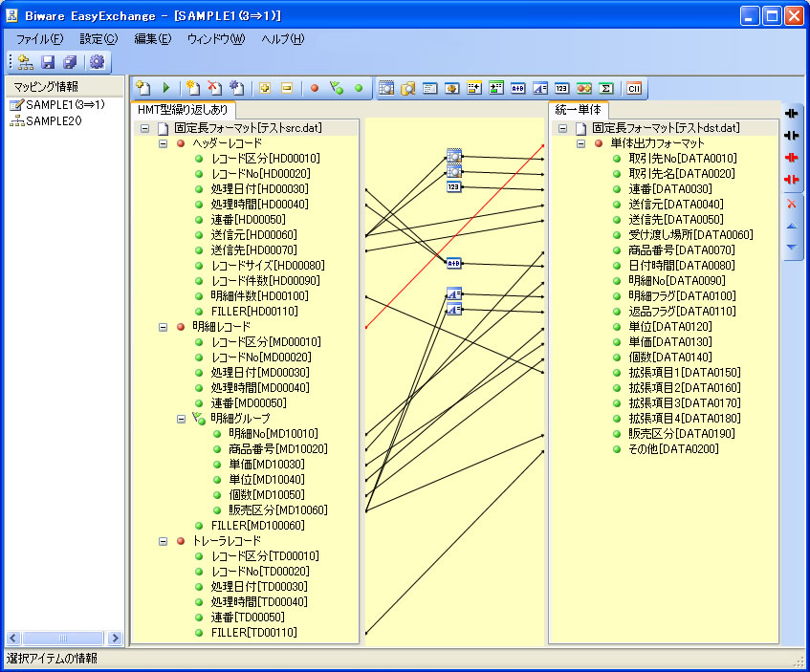Click the CII toolbar icon
The height and width of the screenshot is (672, 810).
pyautogui.click(x=633, y=88)
